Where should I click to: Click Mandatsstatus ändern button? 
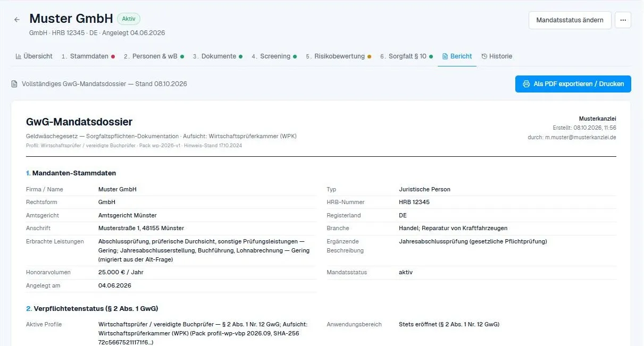tap(570, 20)
